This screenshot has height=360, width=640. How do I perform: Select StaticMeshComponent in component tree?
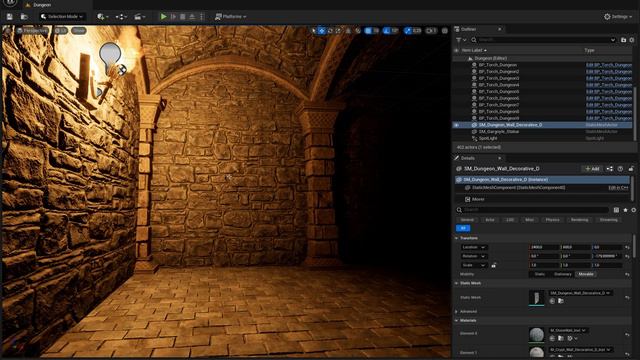click(518, 188)
